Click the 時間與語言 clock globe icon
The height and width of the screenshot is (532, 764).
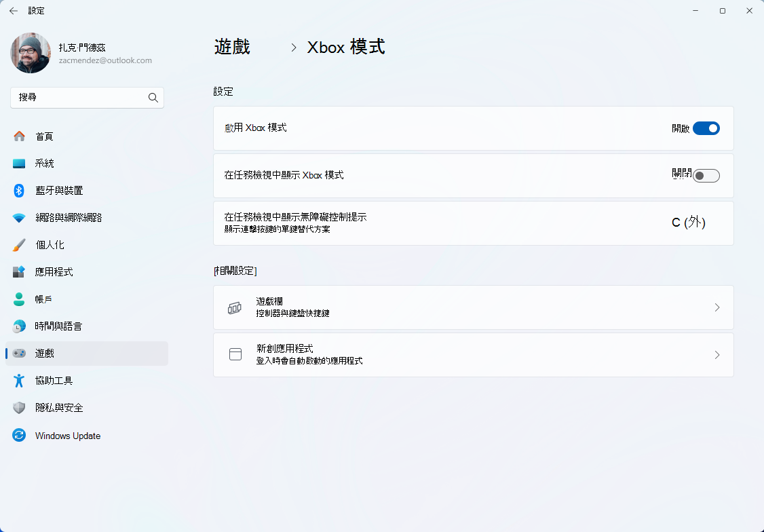click(x=19, y=326)
